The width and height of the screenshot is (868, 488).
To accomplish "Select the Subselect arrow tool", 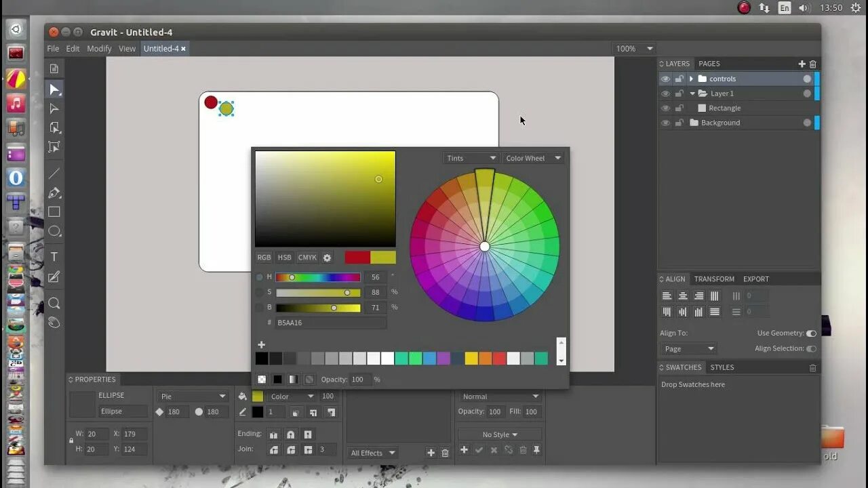I will tap(54, 108).
